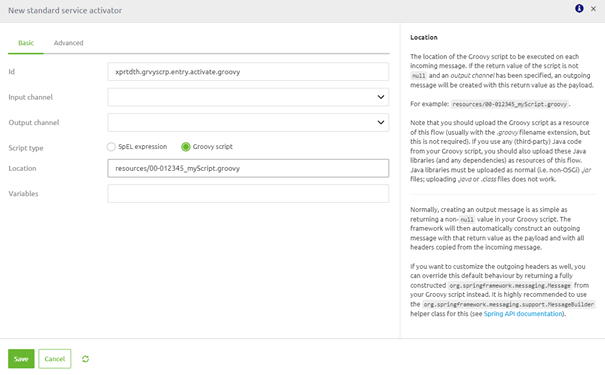Click the Cancel button

(54, 359)
